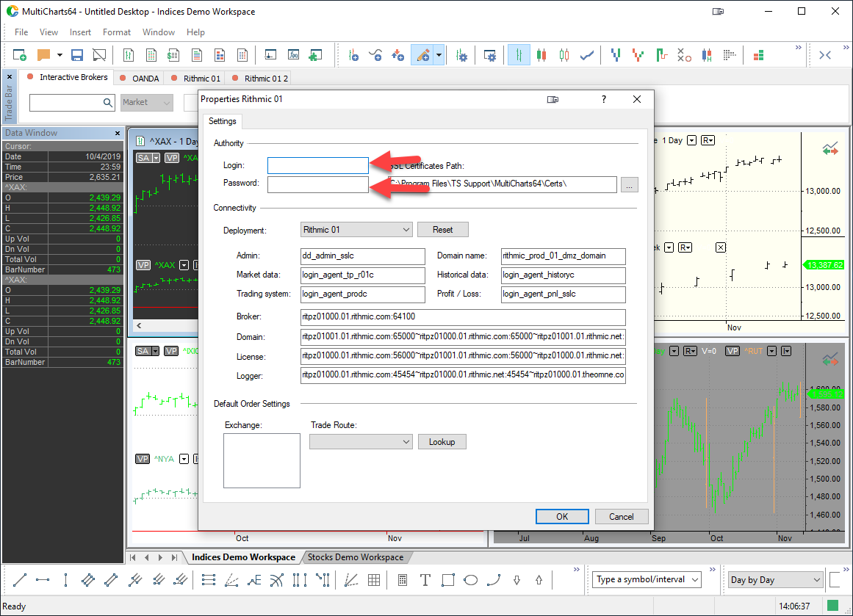The image size is (853, 616).
Task: Toggle the VP button on ^NYA chart
Action: 143,459
